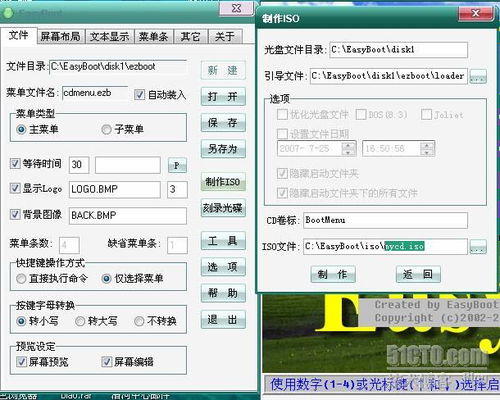This screenshot has width=500, height=400.
Task: Click the 制作 button in ISO dialog
Action: [333, 275]
